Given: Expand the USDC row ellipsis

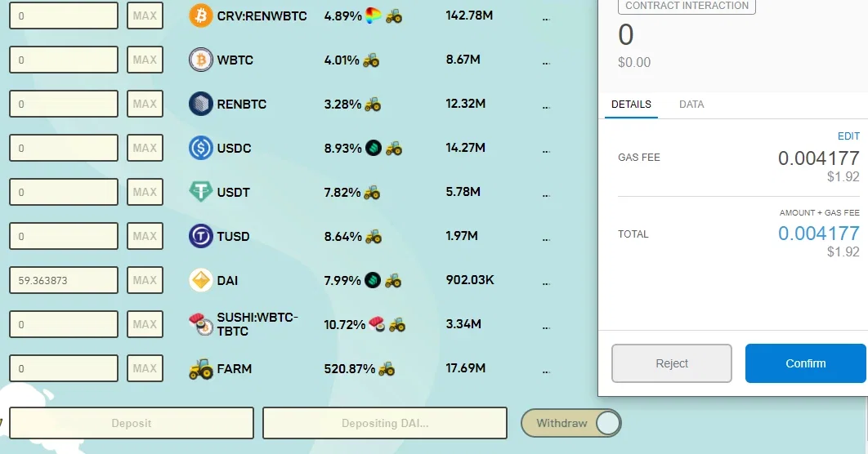Looking at the screenshot, I should (x=546, y=152).
